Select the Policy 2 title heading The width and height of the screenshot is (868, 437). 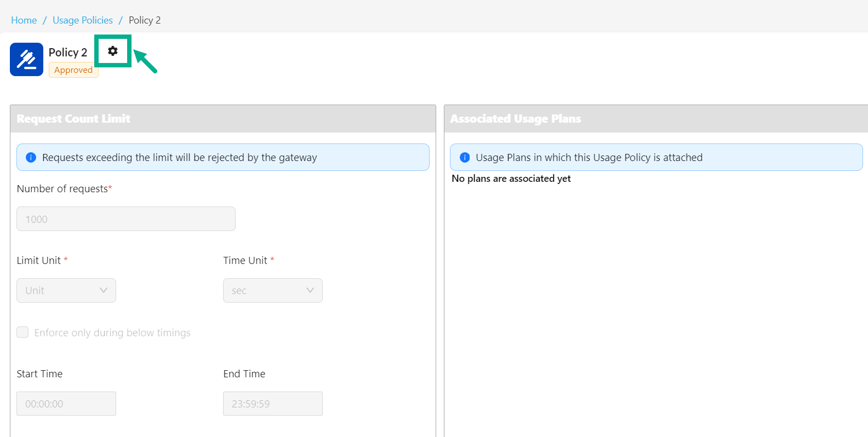pyautogui.click(x=68, y=53)
